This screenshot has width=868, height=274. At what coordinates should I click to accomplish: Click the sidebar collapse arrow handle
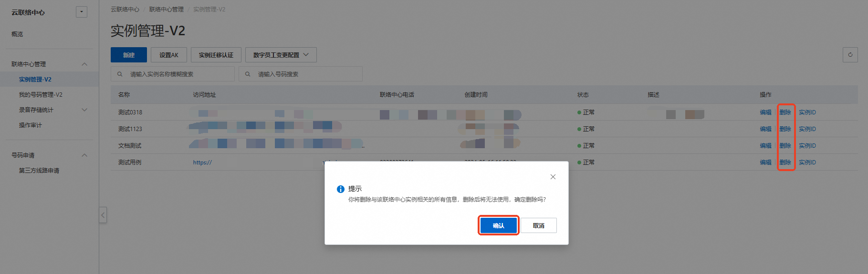[x=103, y=215]
